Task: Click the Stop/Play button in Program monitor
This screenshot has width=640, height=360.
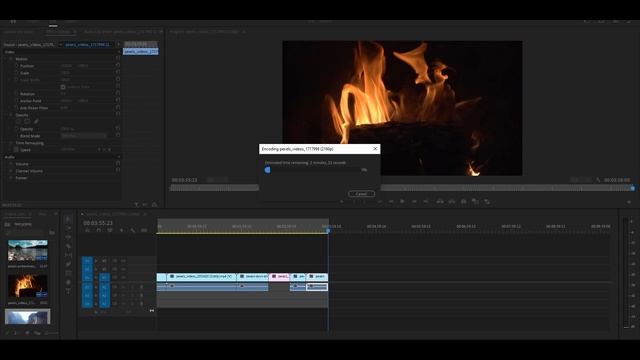Action: 402,202
